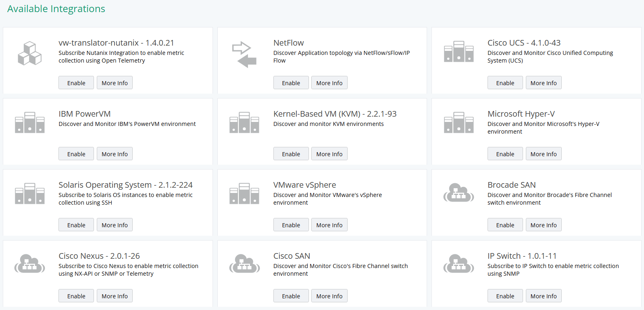The height and width of the screenshot is (310, 644).
Task: Open More Info for Brocade SAN
Action: [544, 225]
